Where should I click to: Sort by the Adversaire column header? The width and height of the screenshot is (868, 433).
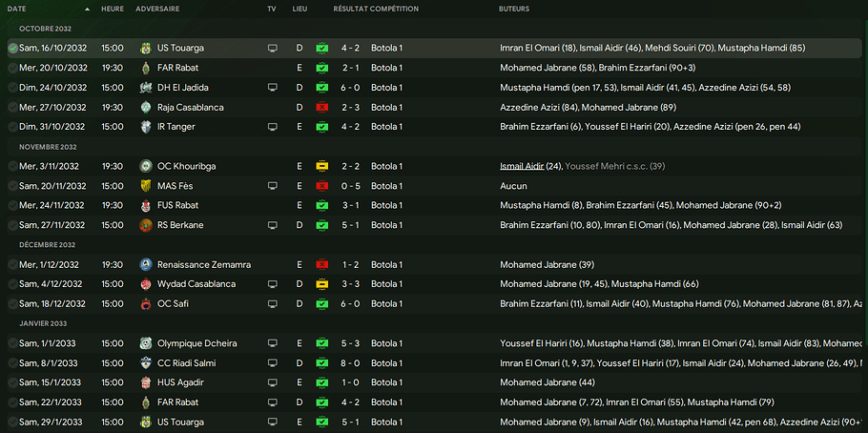pyautogui.click(x=156, y=9)
